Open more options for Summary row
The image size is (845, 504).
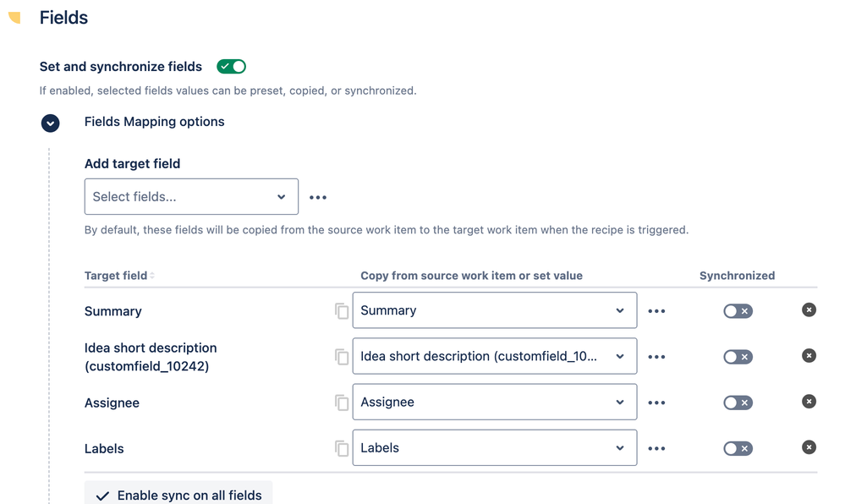tap(656, 311)
